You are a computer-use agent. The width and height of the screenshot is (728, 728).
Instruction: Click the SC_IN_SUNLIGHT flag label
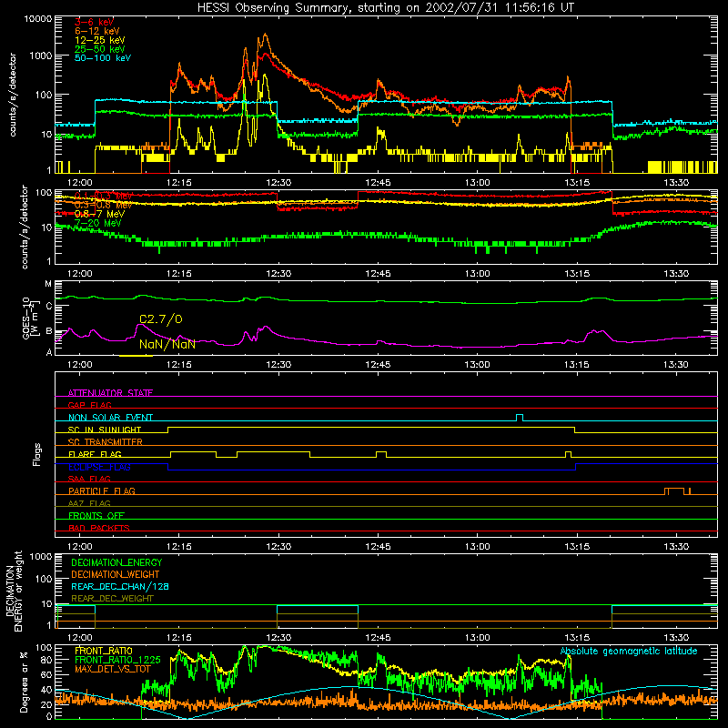[x=105, y=430]
